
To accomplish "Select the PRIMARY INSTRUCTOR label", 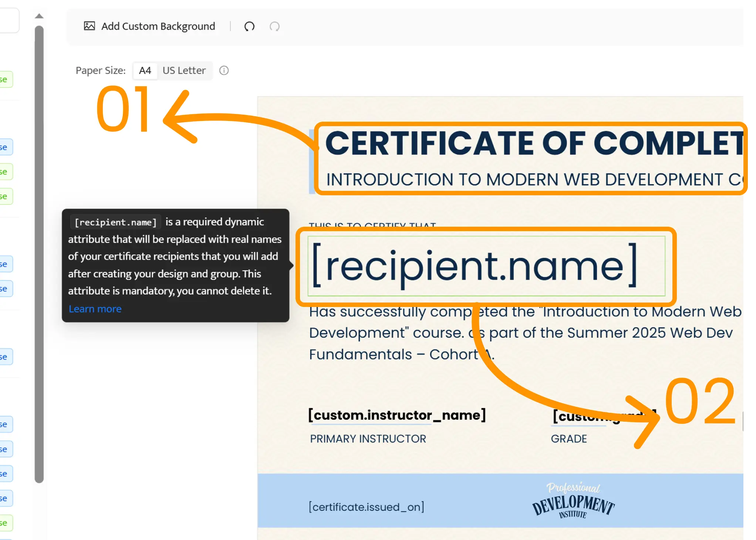I will (x=368, y=439).
